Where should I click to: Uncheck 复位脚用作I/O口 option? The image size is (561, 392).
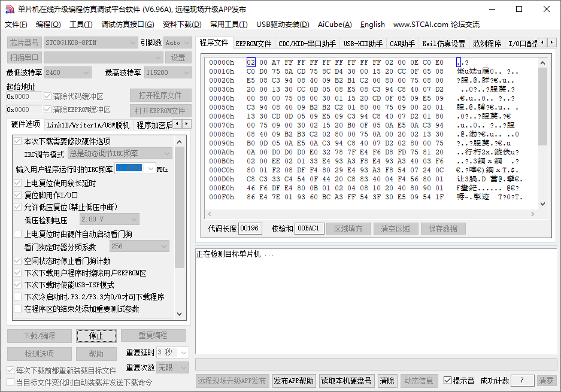pos(18,195)
